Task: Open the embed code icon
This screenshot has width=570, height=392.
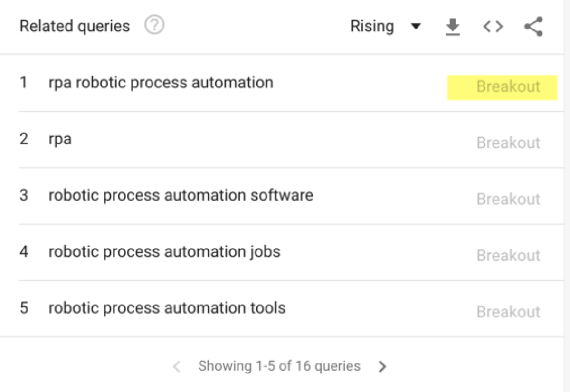Action: [493, 26]
